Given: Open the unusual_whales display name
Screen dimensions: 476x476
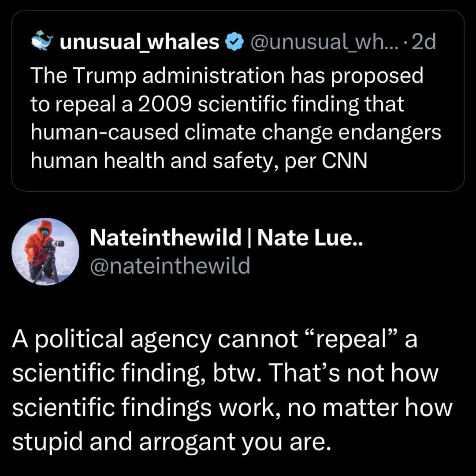Looking at the screenshot, I should (x=139, y=42).
